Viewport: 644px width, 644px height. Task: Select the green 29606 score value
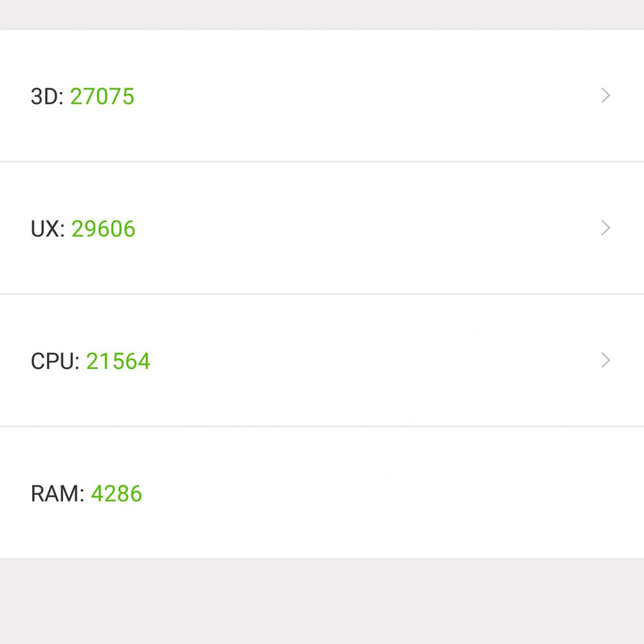[103, 229]
